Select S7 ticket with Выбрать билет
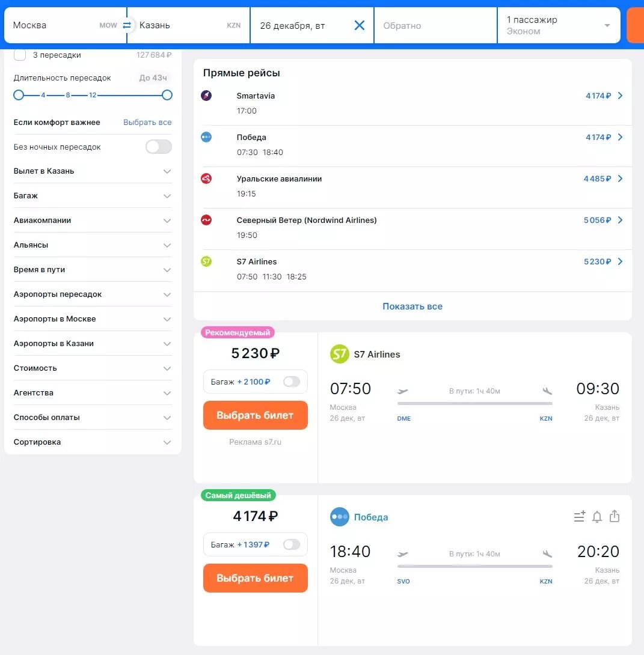 256,415
